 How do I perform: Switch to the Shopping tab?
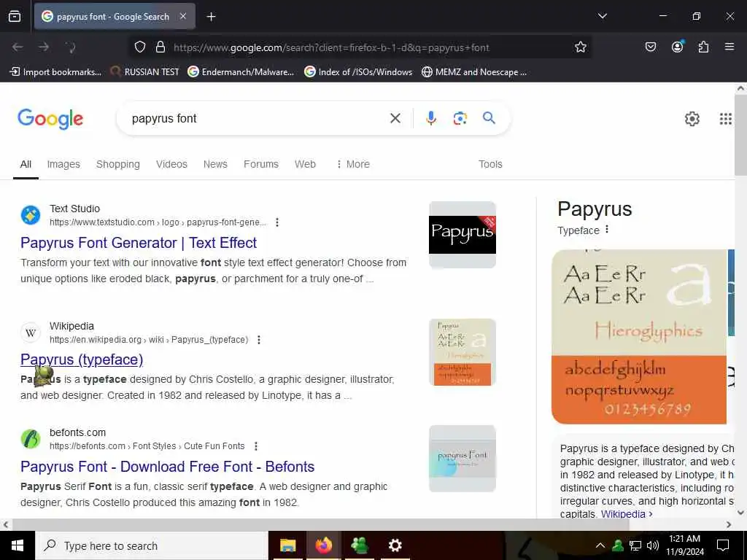118,164
